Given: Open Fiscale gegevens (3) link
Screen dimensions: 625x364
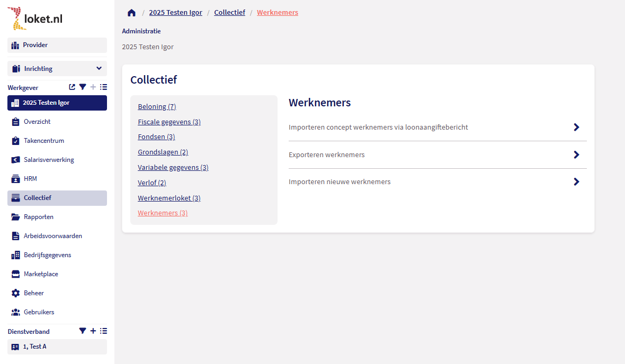Looking at the screenshot, I should click(x=169, y=122).
